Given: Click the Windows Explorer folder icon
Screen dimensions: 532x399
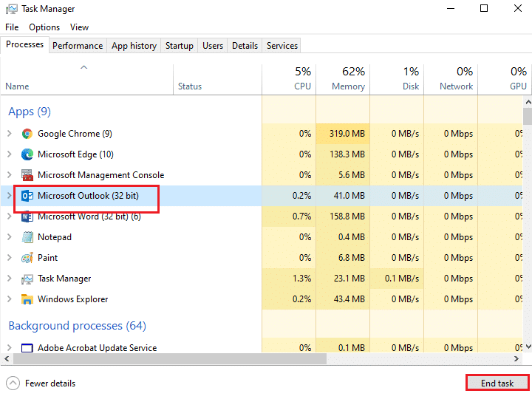Looking at the screenshot, I should click(27, 299).
